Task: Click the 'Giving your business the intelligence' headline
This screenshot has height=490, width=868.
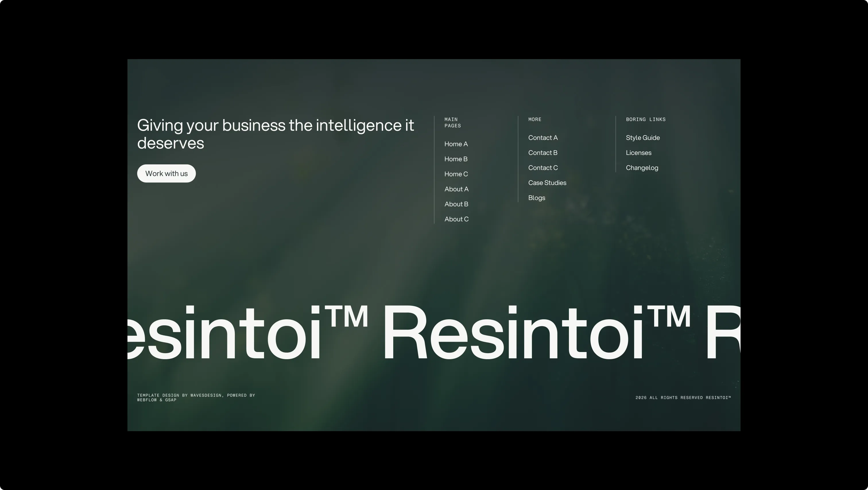Action: click(x=275, y=134)
